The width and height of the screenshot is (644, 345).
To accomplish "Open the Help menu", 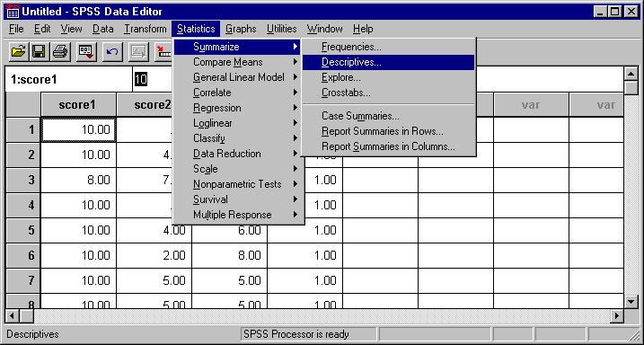I will tap(363, 29).
